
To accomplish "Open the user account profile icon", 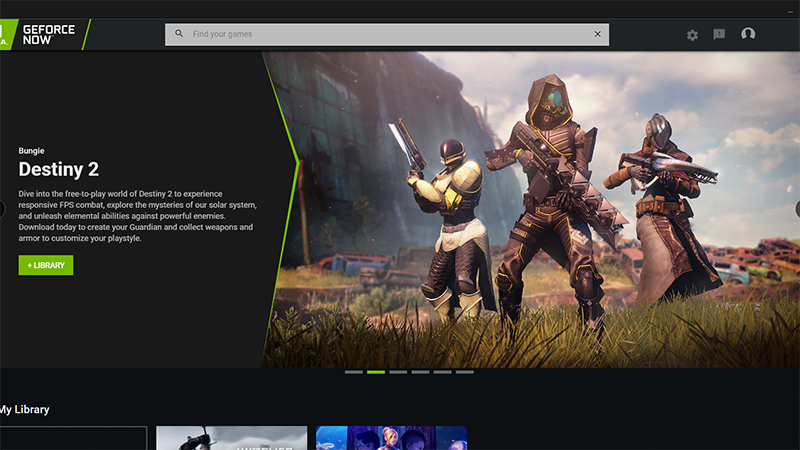I will pyautogui.click(x=748, y=34).
